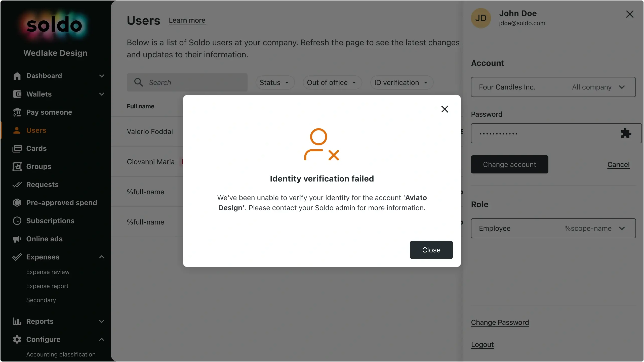Click the Wallets icon in the sidebar
The width and height of the screenshot is (644, 362).
[17, 94]
